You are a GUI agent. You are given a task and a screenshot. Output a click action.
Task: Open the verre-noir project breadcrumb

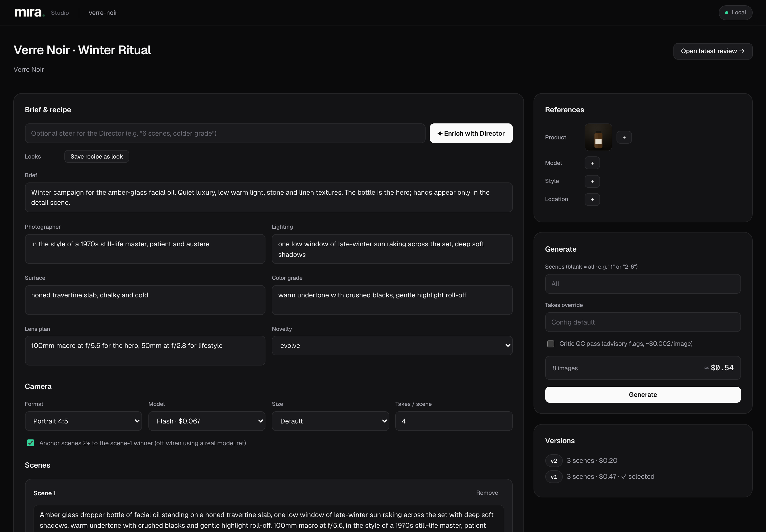point(103,13)
